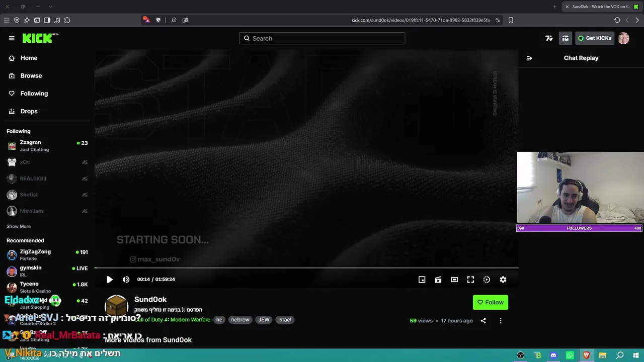Focus the Kick search box

(322, 38)
